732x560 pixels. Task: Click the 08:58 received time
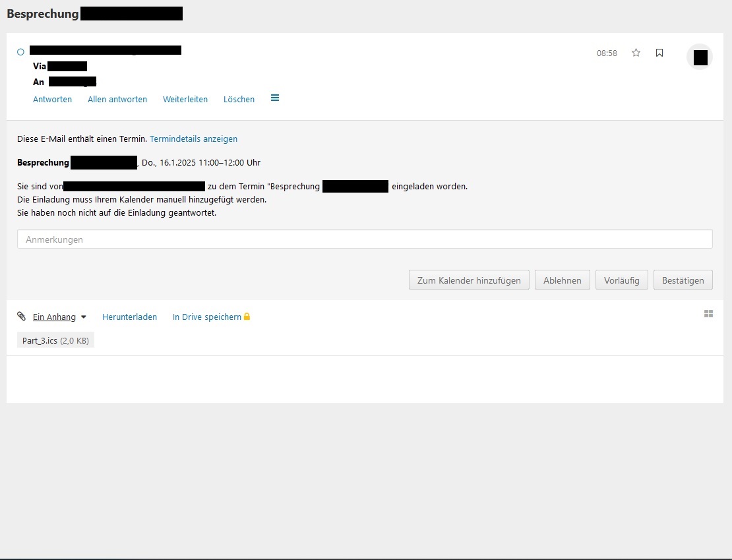point(607,53)
